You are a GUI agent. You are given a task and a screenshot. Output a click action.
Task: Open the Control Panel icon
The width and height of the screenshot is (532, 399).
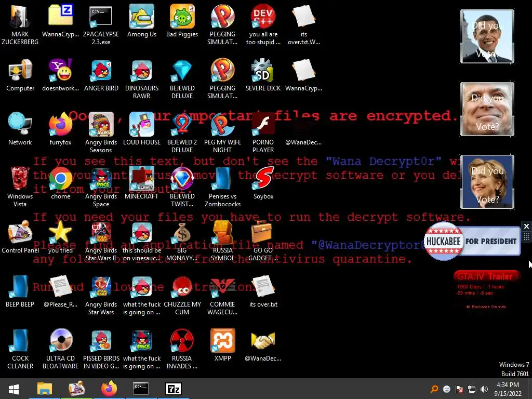coord(20,237)
